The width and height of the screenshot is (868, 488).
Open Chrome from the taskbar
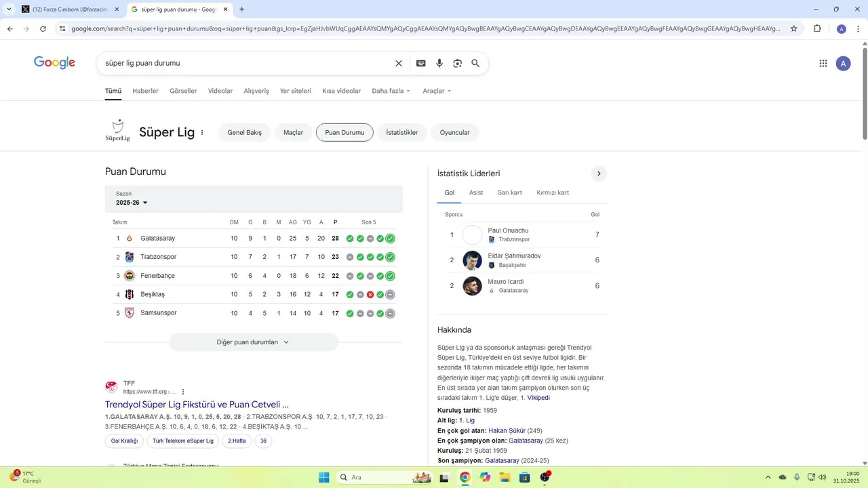coord(465,477)
